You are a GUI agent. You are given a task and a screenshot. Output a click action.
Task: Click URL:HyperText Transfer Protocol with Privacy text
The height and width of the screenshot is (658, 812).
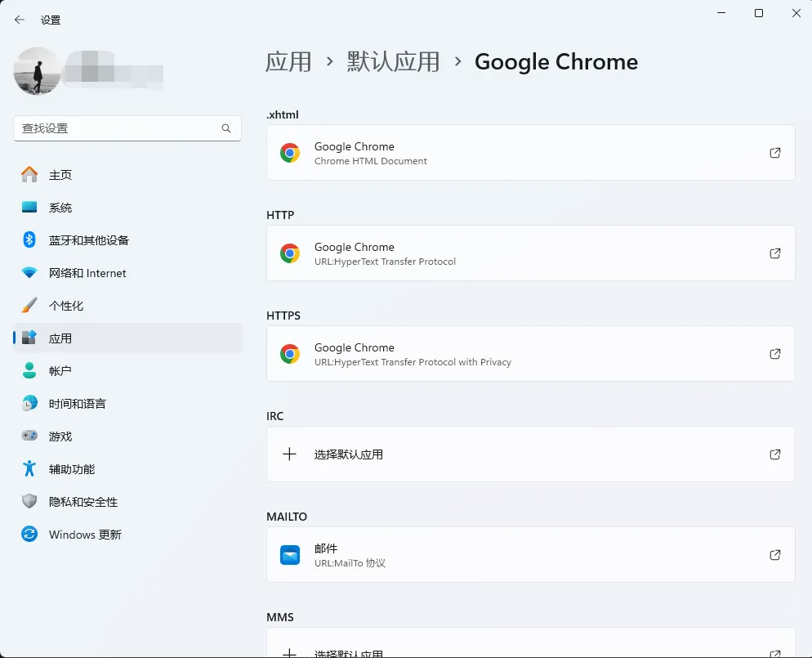click(x=413, y=362)
